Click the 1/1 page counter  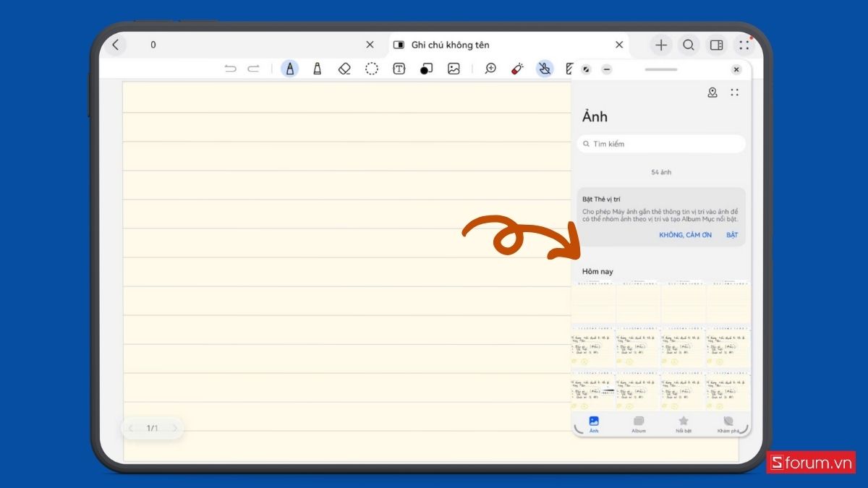pyautogui.click(x=153, y=428)
